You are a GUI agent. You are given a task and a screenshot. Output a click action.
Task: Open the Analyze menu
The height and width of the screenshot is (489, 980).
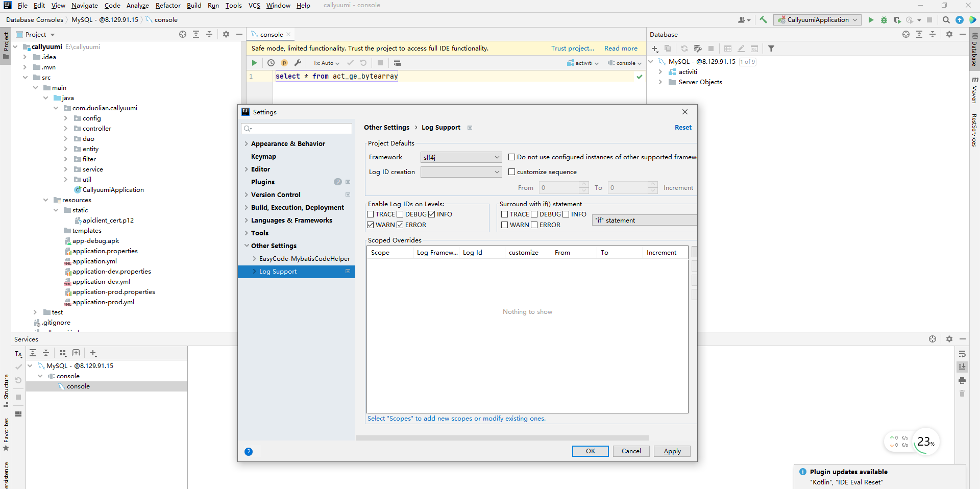(x=137, y=6)
